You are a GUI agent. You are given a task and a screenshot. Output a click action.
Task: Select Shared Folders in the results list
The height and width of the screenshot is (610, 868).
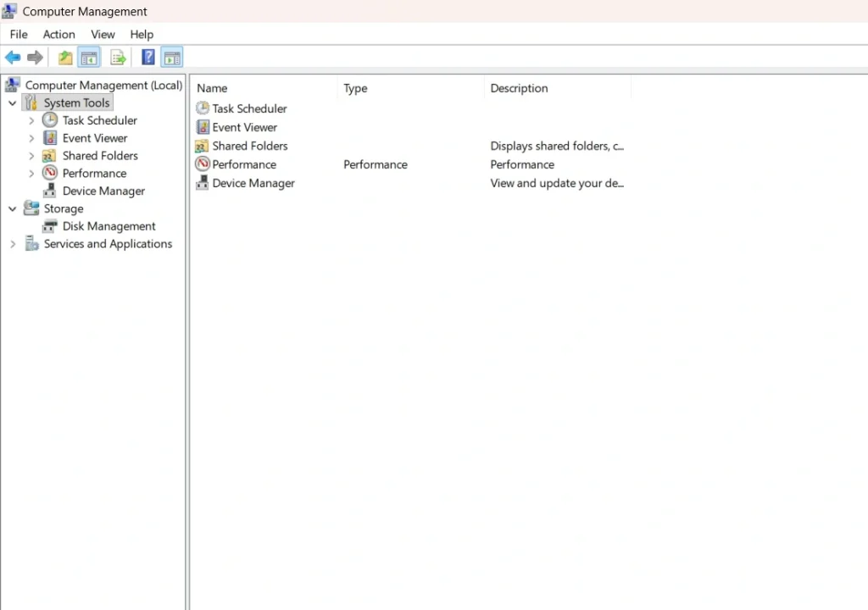pos(249,145)
